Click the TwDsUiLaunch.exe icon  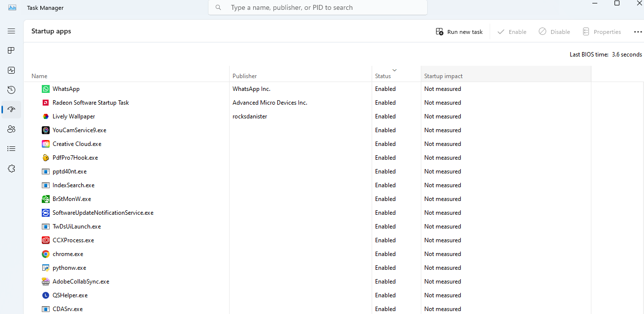coord(46,227)
